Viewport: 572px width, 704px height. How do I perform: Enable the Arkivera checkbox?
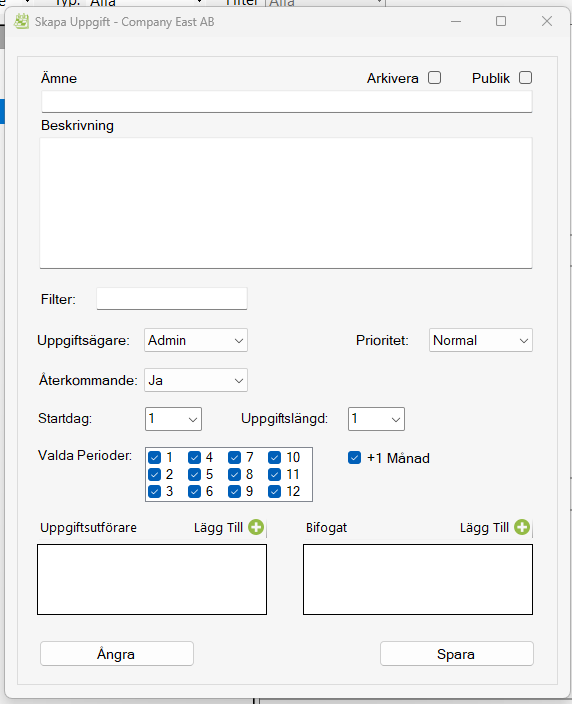(x=435, y=78)
